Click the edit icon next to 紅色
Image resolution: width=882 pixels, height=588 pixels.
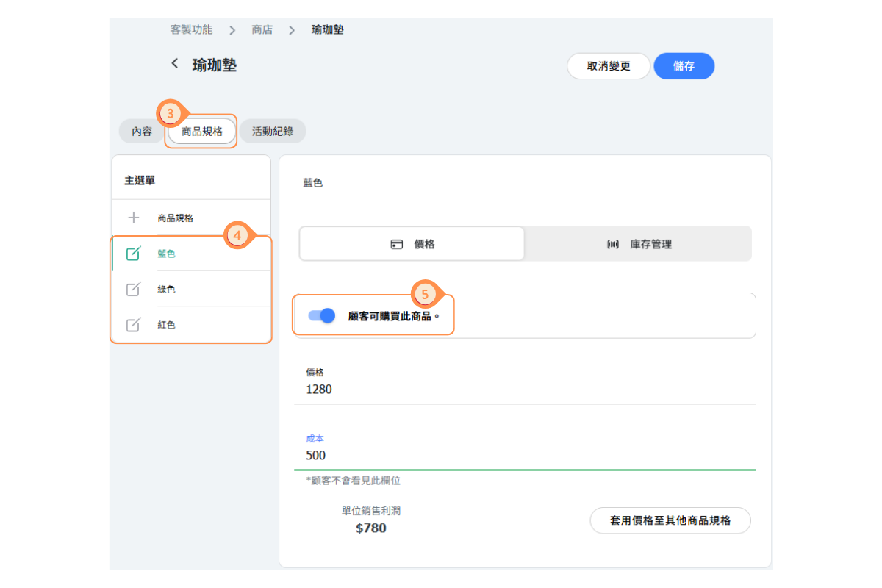(x=133, y=325)
